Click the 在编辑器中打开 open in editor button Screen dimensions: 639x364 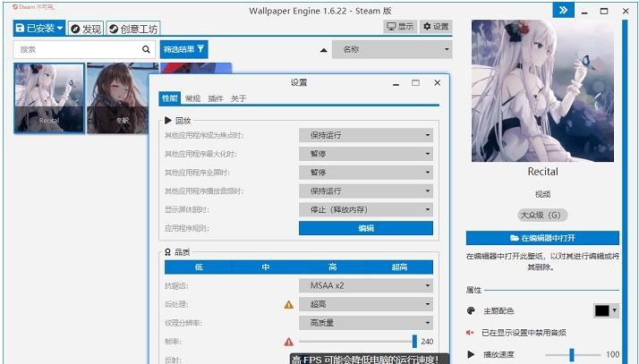(x=542, y=238)
